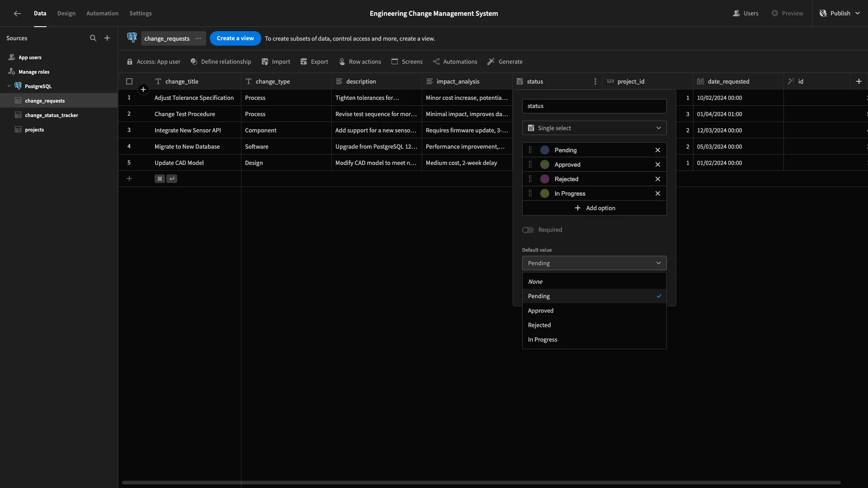Choose In Progress in default value list
868x488 pixels.
pyautogui.click(x=594, y=339)
